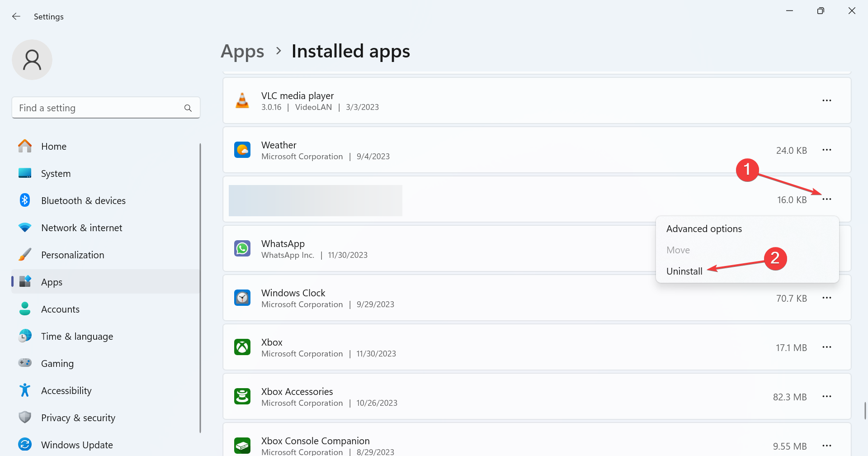Open the Apps section in sidebar
Image resolution: width=868 pixels, height=456 pixels.
[x=106, y=282]
